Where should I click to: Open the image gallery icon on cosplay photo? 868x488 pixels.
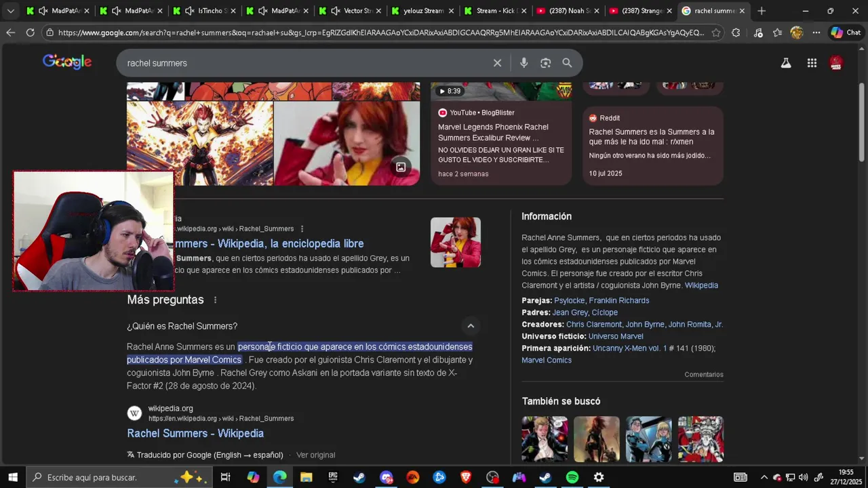401,167
